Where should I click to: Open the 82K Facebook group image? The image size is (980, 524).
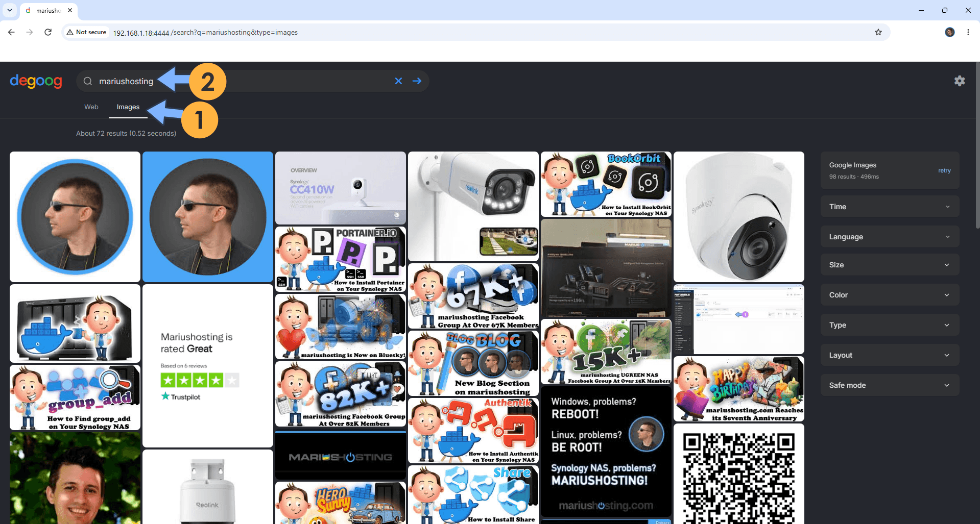coord(341,394)
